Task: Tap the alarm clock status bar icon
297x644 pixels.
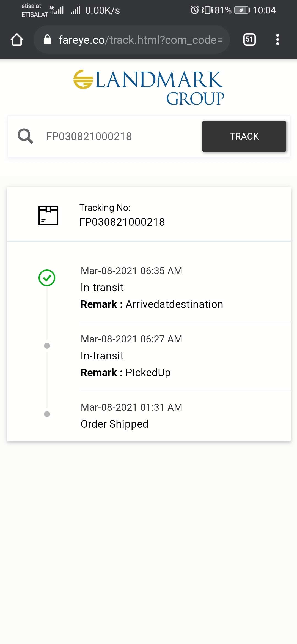Action: pos(194,10)
